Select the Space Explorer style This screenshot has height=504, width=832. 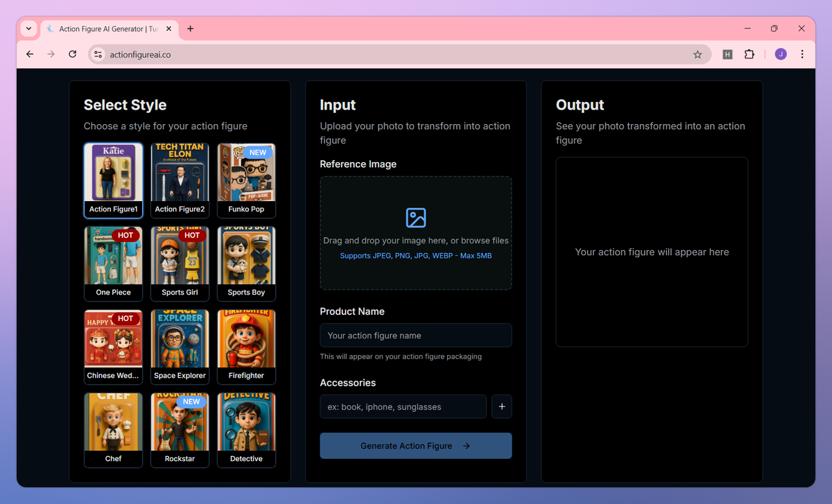(x=180, y=347)
